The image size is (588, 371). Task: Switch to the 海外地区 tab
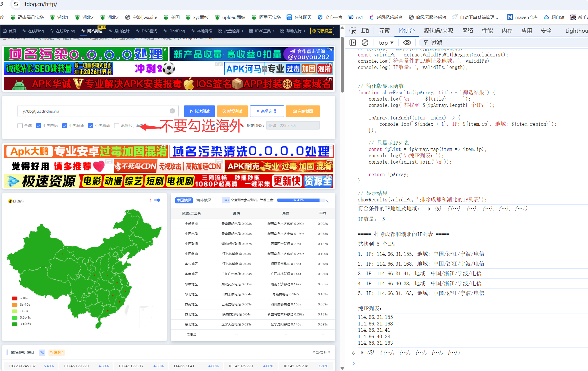[204, 200]
